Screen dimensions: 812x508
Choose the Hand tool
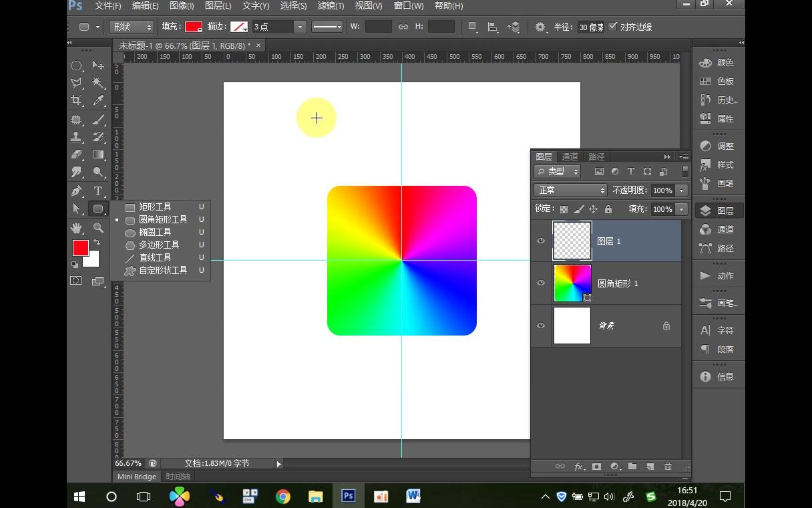pyautogui.click(x=76, y=228)
